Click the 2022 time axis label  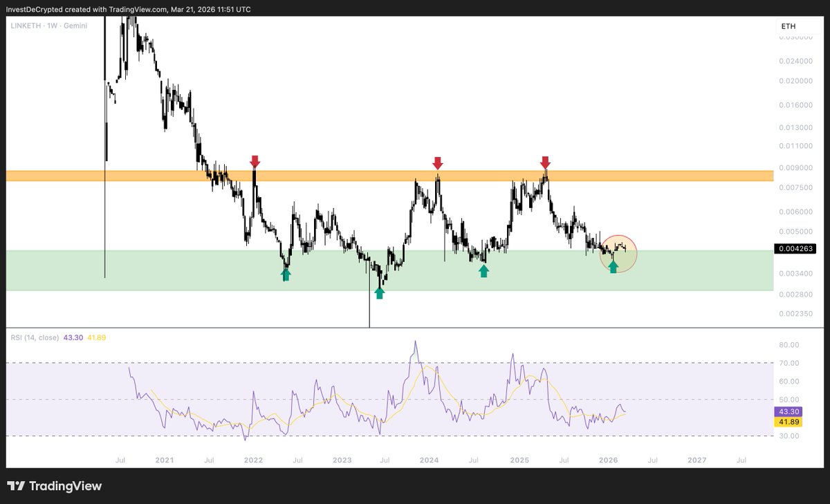click(253, 460)
